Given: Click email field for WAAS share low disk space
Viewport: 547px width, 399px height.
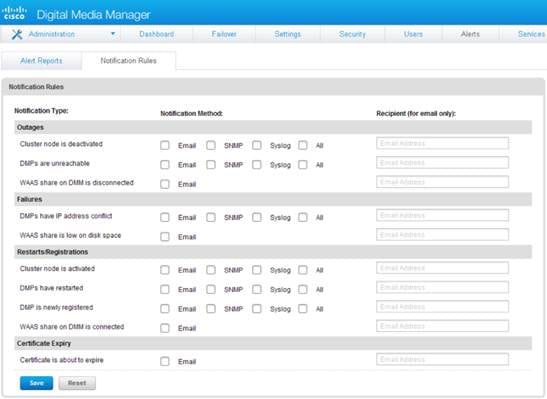Looking at the screenshot, I should tap(442, 235).
